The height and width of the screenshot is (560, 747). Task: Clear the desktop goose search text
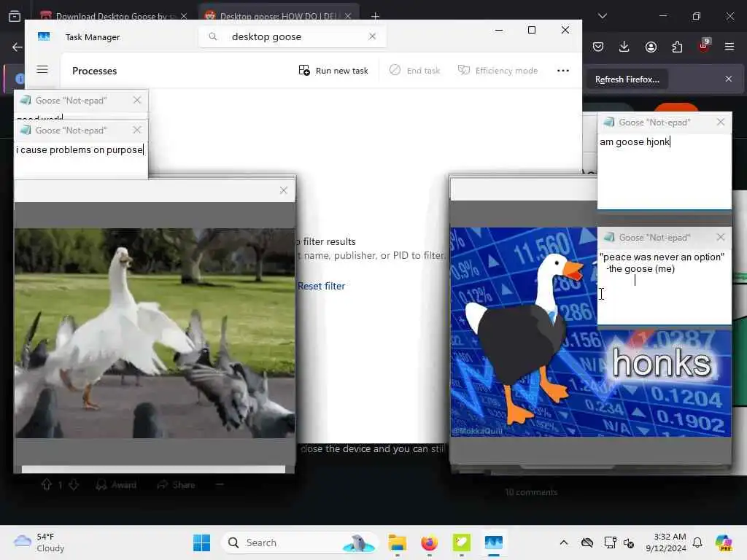point(372,36)
